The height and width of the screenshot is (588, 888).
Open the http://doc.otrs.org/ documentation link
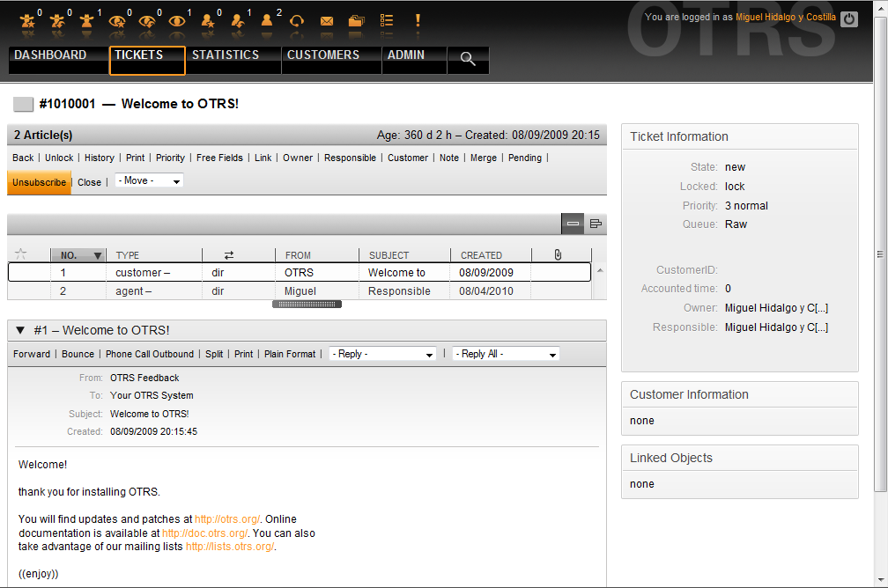point(204,533)
